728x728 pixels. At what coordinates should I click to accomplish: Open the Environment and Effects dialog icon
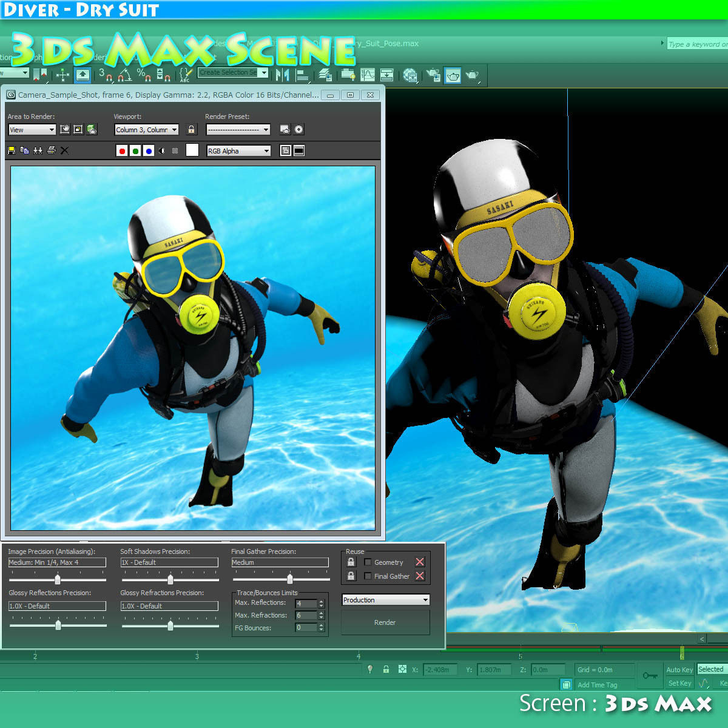(298, 129)
